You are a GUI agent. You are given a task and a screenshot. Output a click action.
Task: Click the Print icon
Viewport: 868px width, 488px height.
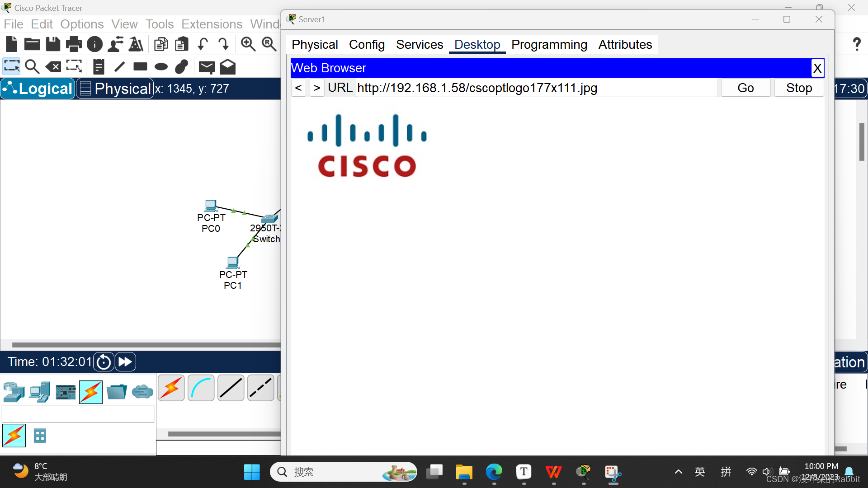[x=74, y=44]
